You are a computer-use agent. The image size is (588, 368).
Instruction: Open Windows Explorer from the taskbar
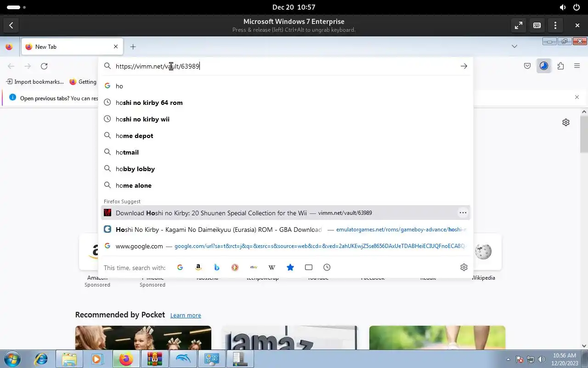point(69,359)
